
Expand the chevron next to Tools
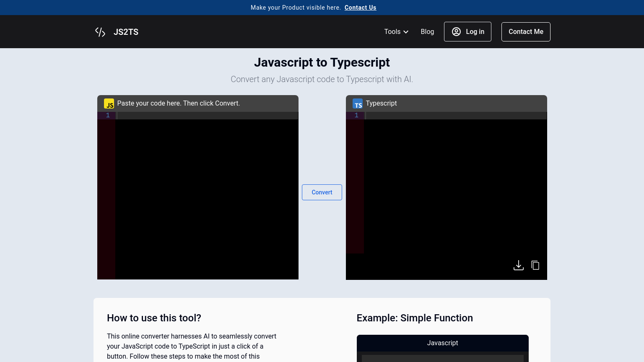406,32
